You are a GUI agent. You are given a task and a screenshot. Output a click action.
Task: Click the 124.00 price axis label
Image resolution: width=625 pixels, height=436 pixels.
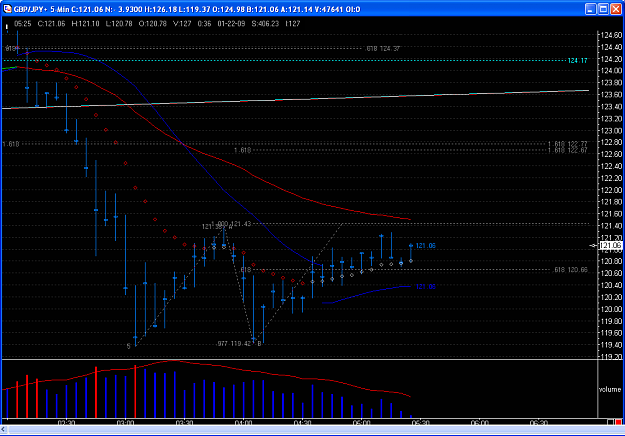coord(611,71)
